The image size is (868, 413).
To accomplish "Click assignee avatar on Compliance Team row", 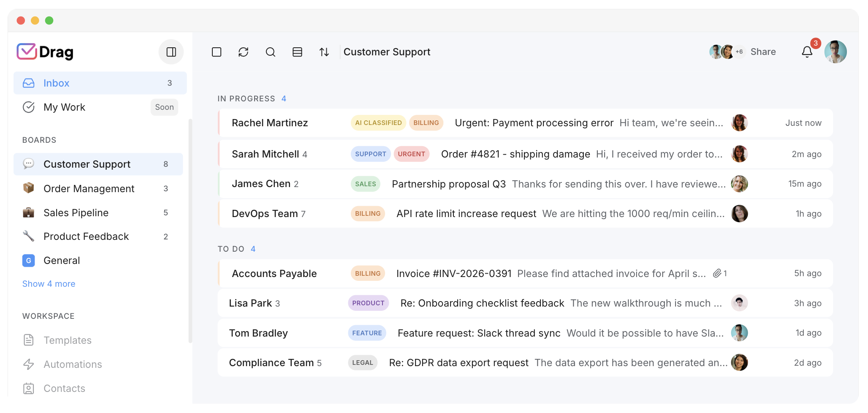I will click(x=740, y=362).
